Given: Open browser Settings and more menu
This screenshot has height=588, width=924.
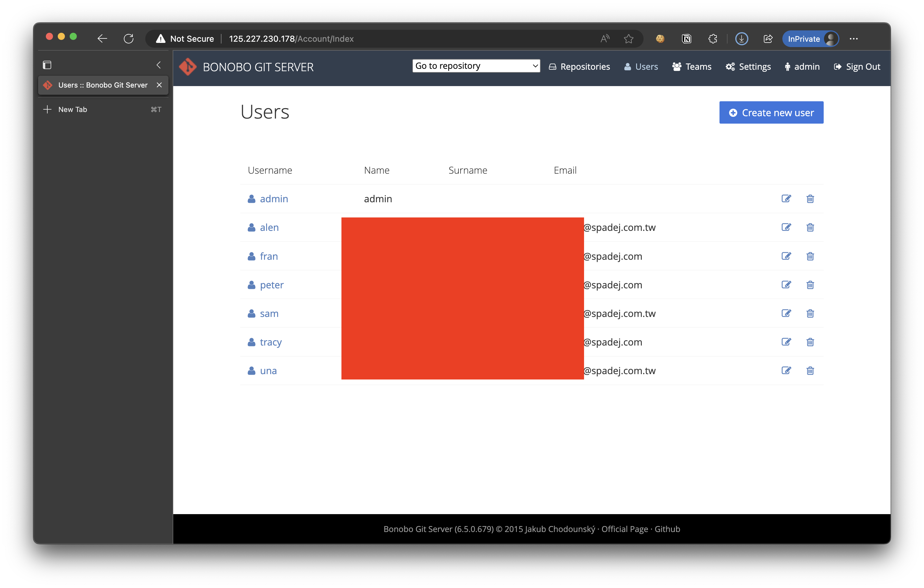Looking at the screenshot, I should pyautogui.click(x=853, y=38).
